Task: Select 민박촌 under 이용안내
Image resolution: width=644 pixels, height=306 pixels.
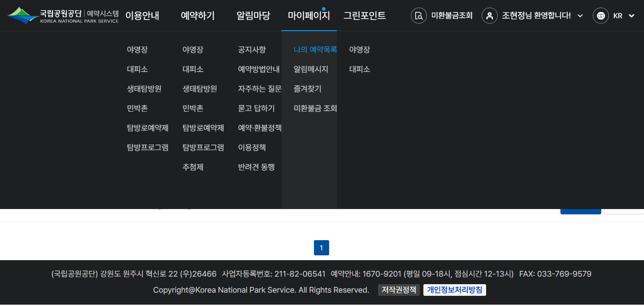Action: [137, 109]
